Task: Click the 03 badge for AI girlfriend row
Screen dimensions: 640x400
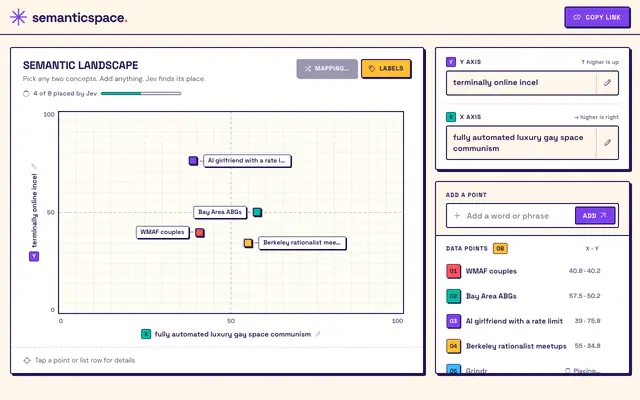Action: tap(453, 321)
